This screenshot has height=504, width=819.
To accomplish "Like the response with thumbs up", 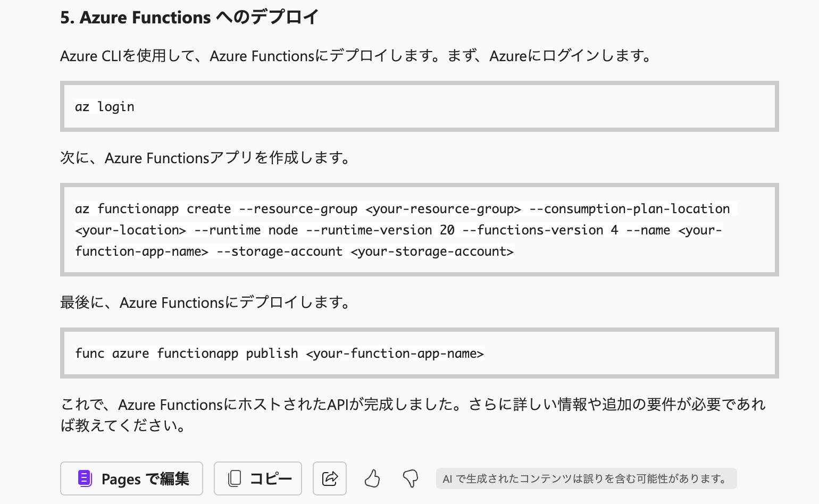I will 372,478.
